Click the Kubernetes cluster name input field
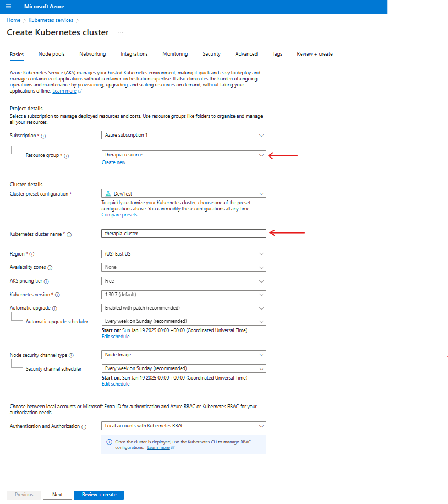 (184, 234)
